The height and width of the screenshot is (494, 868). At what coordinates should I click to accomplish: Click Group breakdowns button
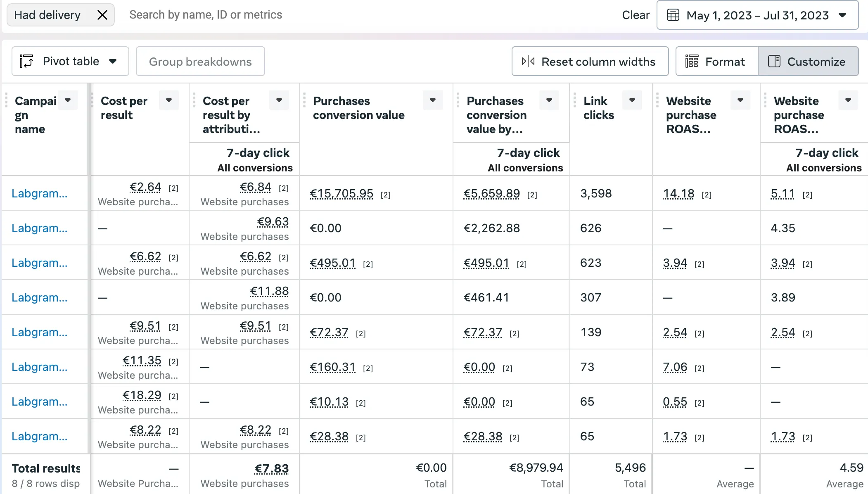pos(200,62)
